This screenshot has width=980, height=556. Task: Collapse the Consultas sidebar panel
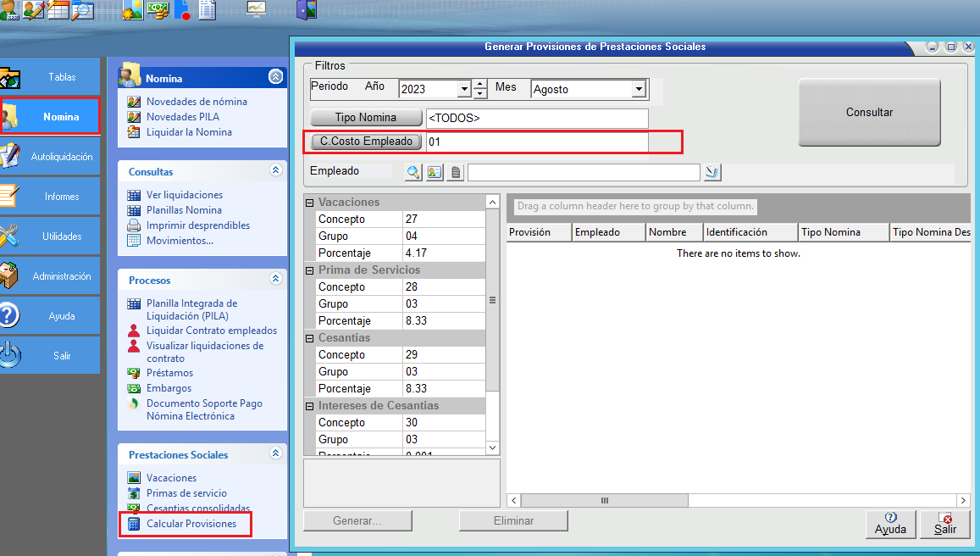tap(275, 170)
